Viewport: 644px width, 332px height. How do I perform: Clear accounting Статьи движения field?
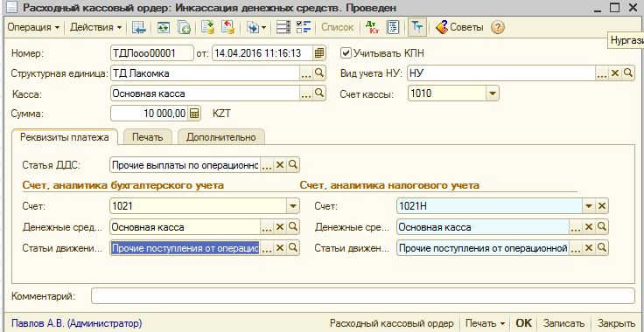pos(280,248)
